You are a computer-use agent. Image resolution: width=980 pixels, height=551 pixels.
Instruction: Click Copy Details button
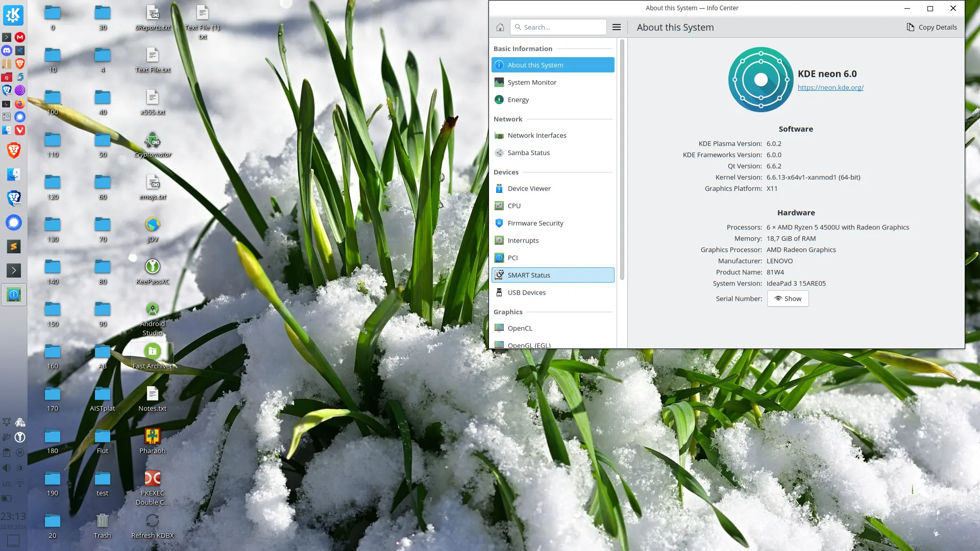pos(932,27)
